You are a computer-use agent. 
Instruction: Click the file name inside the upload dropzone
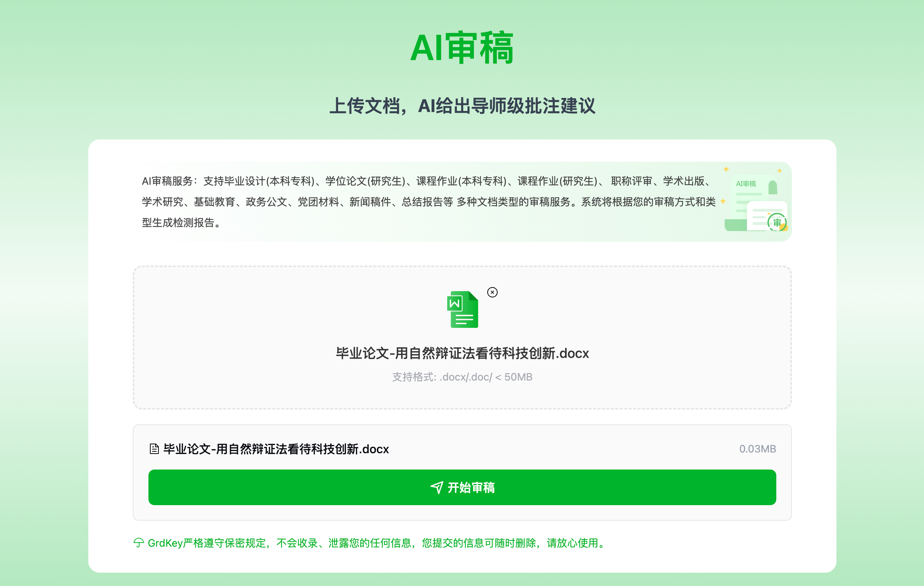point(462,353)
